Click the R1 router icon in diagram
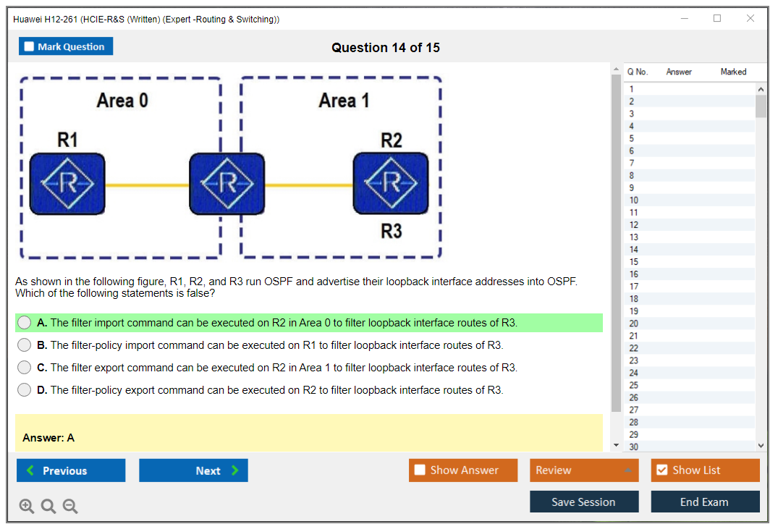Screen dimensions: 778x532 point(67,184)
